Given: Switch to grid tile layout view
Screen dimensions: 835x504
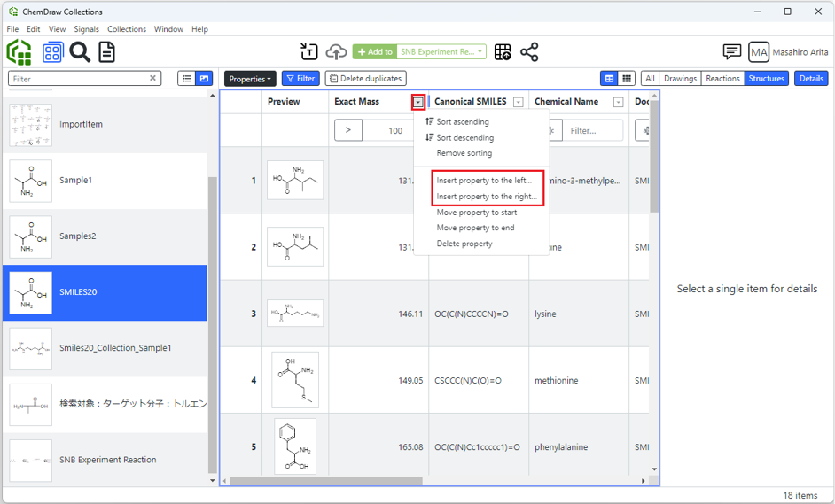Looking at the screenshot, I should pos(627,79).
